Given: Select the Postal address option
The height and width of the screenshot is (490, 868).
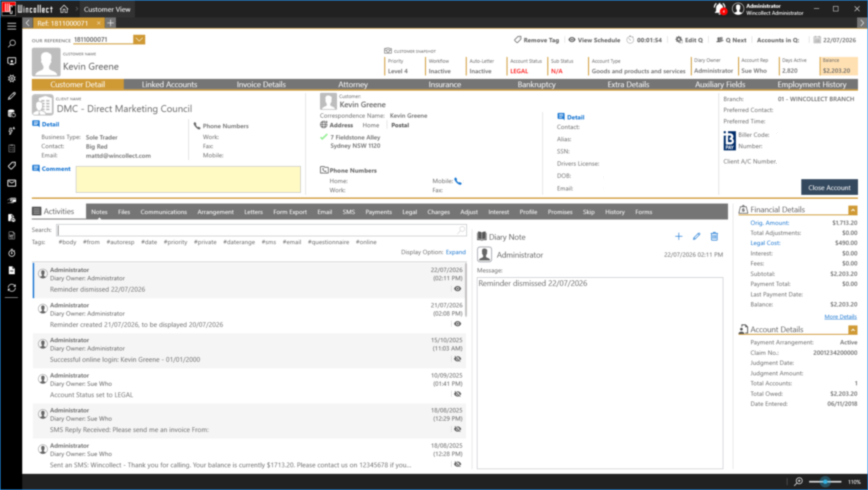Looking at the screenshot, I should point(400,125).
